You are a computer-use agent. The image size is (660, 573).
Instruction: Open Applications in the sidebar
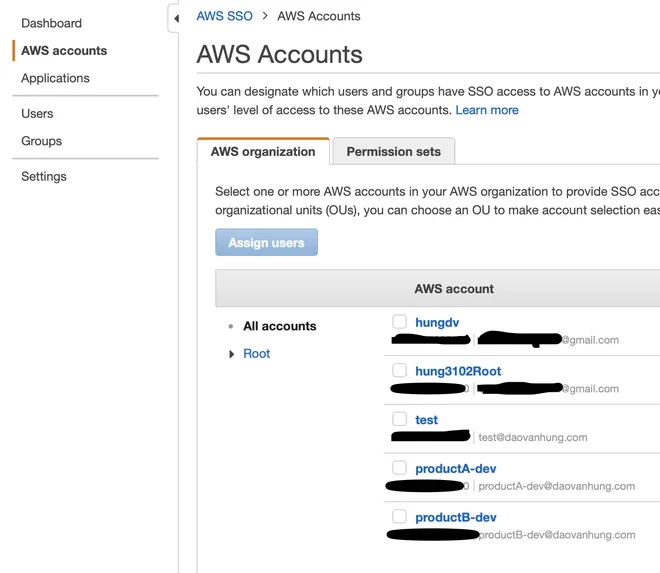(55, 78)
